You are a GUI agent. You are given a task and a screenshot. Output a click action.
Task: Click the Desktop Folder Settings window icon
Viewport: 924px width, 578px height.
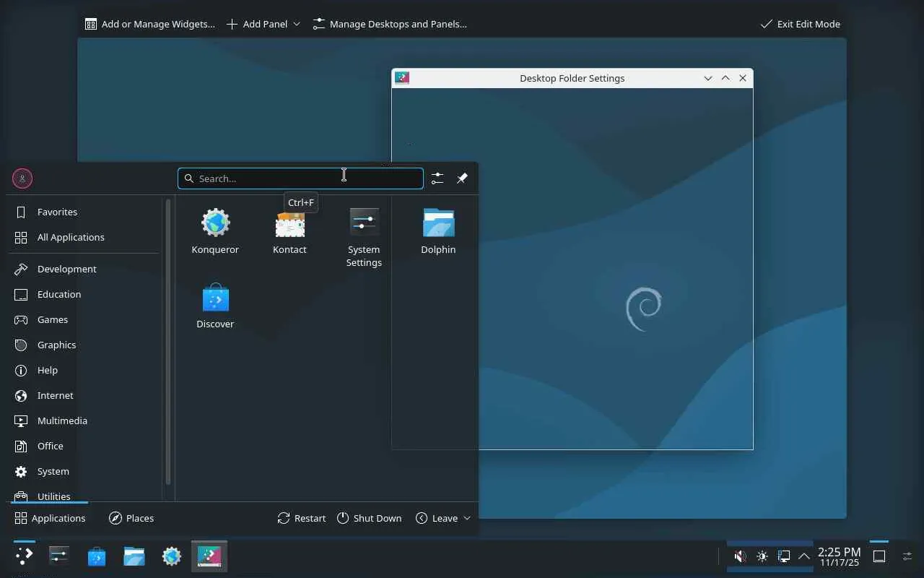[402, 78]
